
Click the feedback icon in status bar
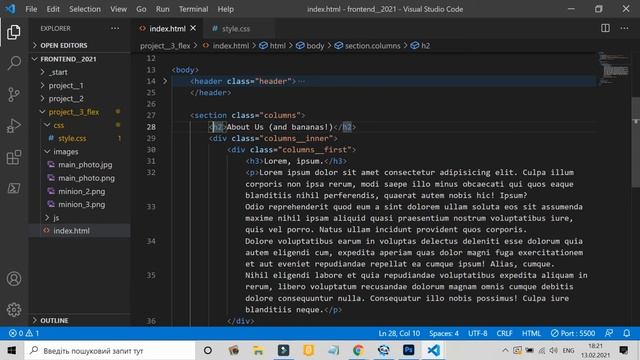click(x=609, y=333)
